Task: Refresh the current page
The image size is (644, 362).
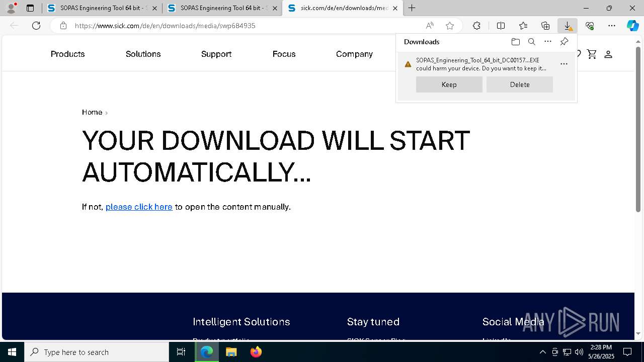Action: pyautogui.click(x=36, y=26)
